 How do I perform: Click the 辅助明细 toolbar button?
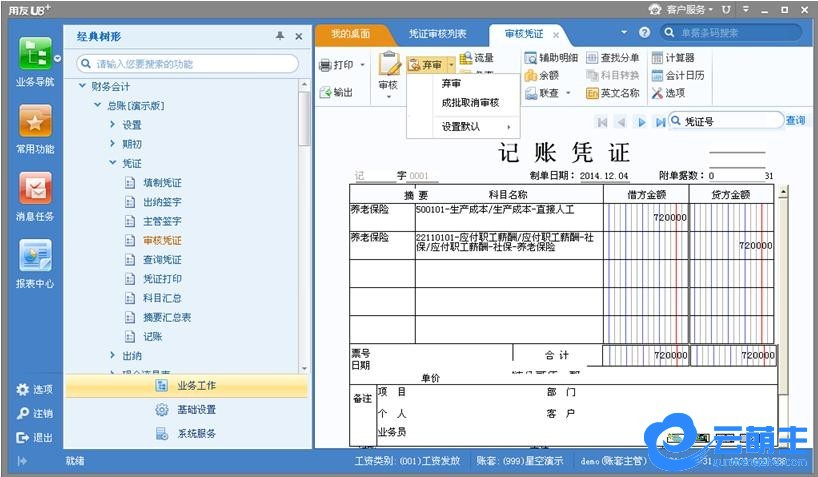(548, 58)
